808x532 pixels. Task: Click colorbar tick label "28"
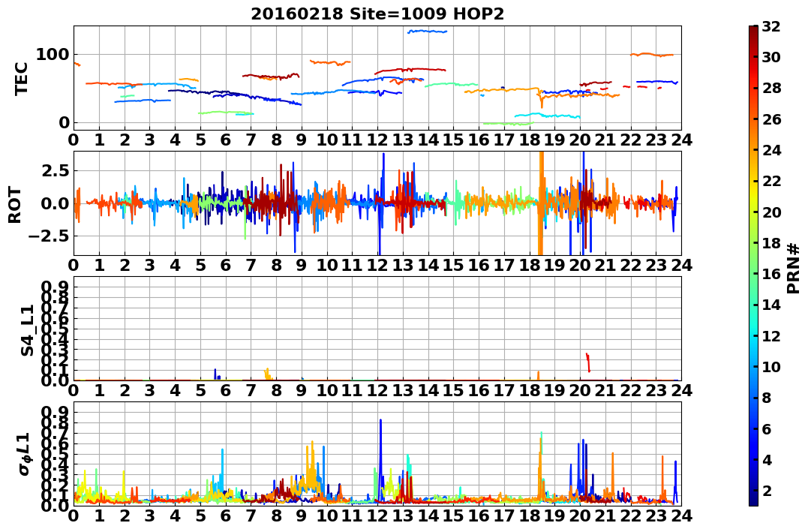(x=771, y=88)
